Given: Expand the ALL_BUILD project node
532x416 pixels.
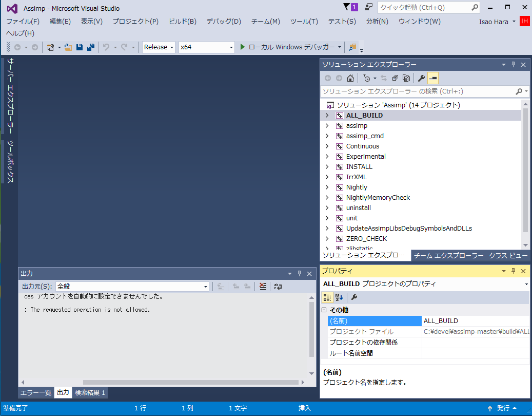Looking at the screenshot, I should pyautogui.click(x=327, y=116).
